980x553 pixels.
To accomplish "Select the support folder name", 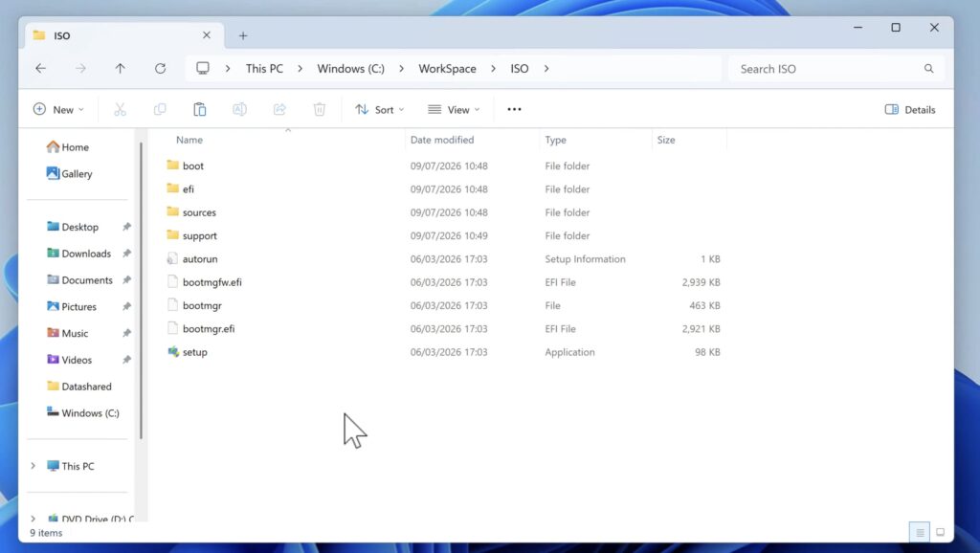I will [200, 235].
